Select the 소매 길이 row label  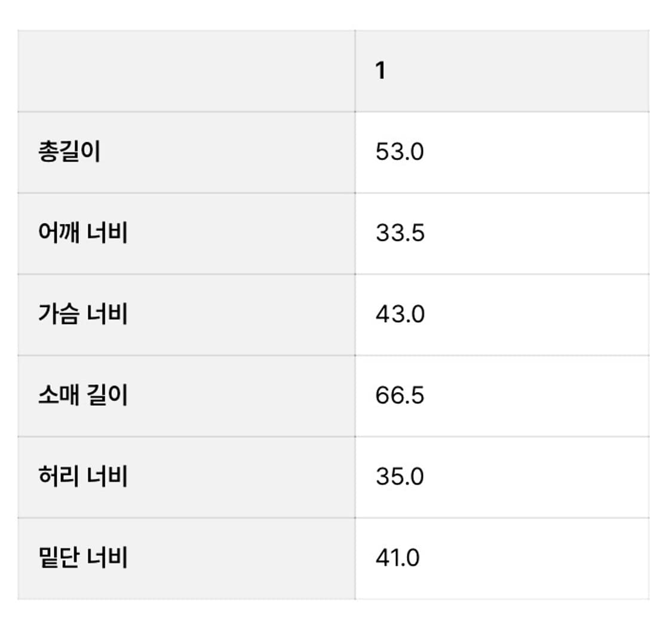tap(82, 396)
